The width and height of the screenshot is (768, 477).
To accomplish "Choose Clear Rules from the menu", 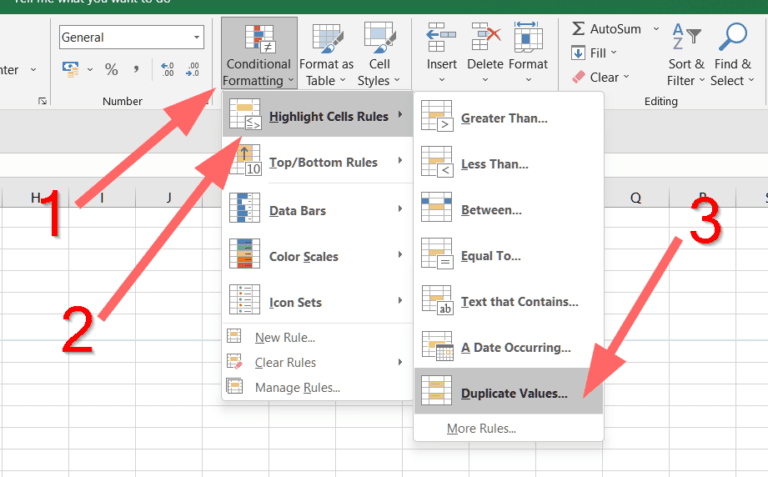I will (317, 362).
